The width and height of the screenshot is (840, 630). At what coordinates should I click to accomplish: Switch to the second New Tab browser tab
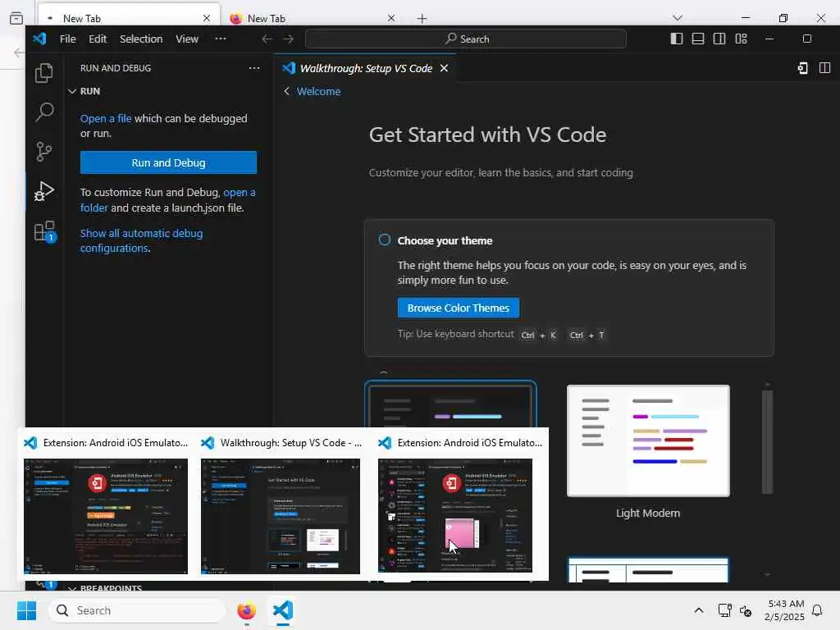(313, 18)
